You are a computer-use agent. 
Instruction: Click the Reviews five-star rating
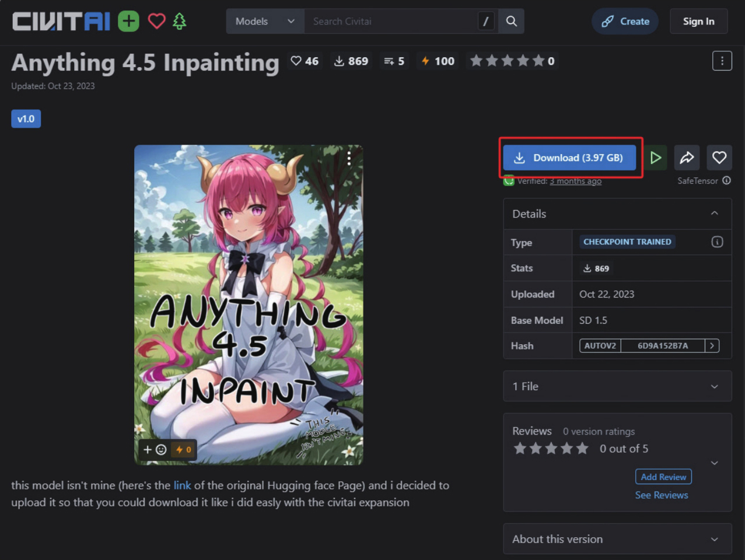(x=551, y=449)
